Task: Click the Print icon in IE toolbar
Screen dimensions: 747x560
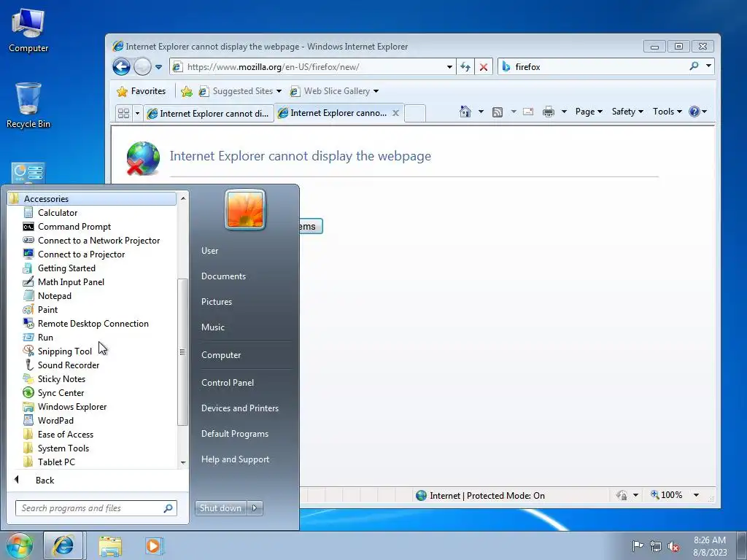Action: click(549, 112)
